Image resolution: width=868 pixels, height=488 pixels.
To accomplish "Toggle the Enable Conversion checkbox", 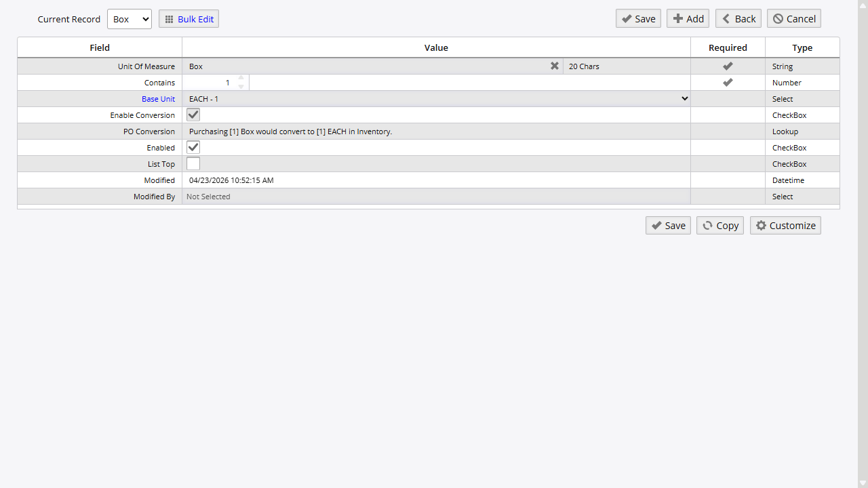I will tap(193, 115).
